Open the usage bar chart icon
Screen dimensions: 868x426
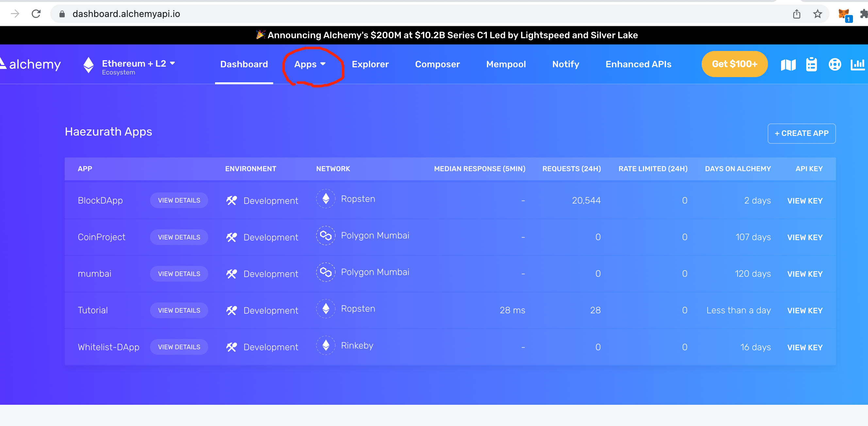(858, 64)
